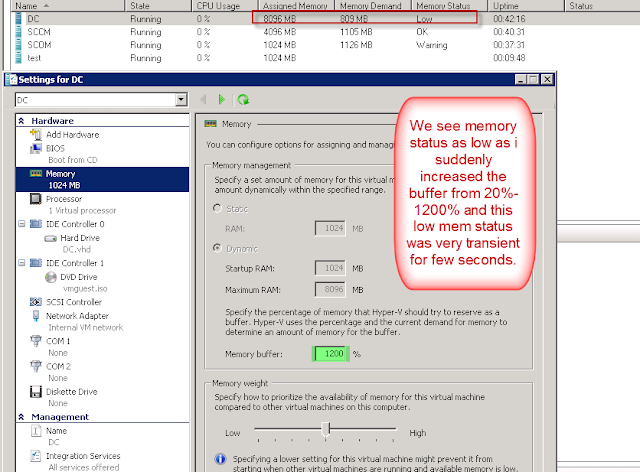Select the Static memory radio button
Screen dimensions: 640x472
pyautogui.click(x=217, y=208)
